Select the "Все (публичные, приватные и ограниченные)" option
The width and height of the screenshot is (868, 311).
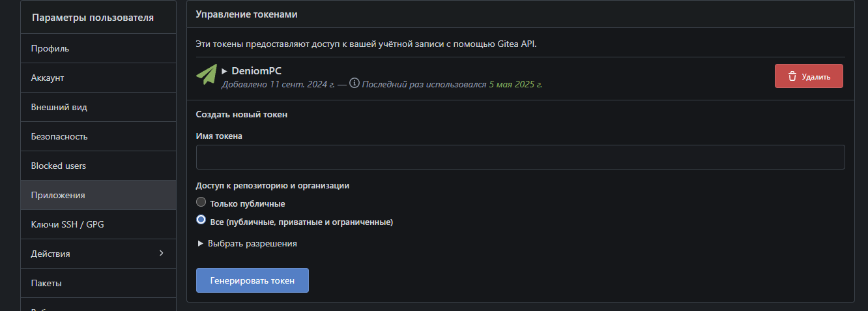click(x=201, y=220)
